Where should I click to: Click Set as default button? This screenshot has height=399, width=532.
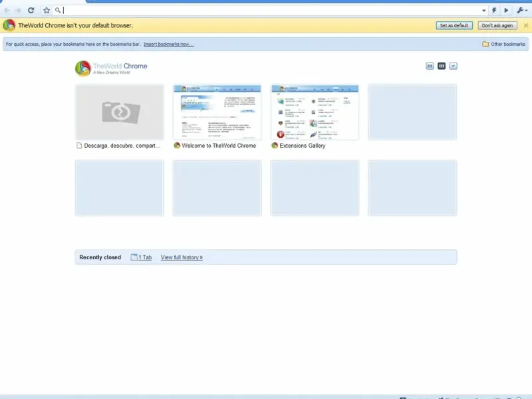(x=454, y=25)
